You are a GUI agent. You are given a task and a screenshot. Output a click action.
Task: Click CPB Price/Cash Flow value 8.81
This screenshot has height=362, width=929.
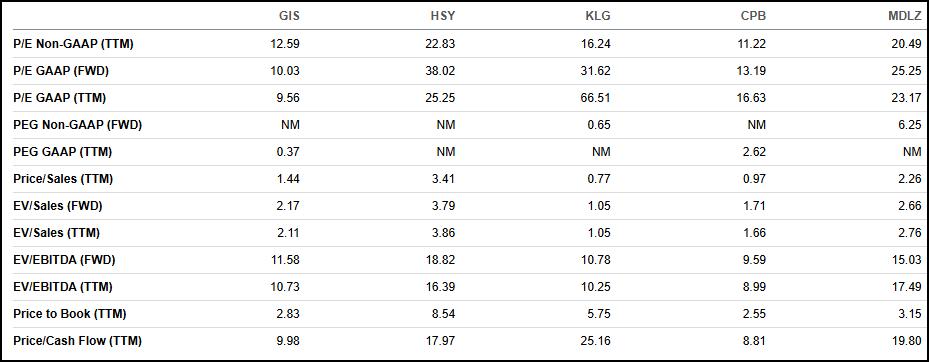[x=755, y=341]
